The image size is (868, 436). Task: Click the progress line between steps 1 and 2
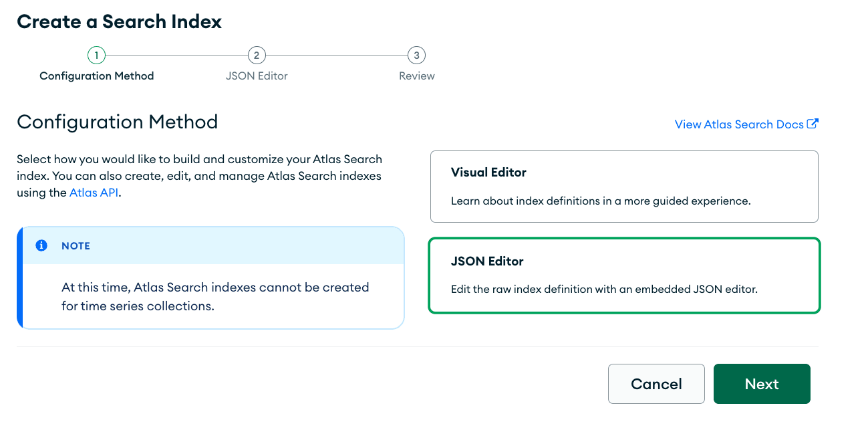click(176, 55)
